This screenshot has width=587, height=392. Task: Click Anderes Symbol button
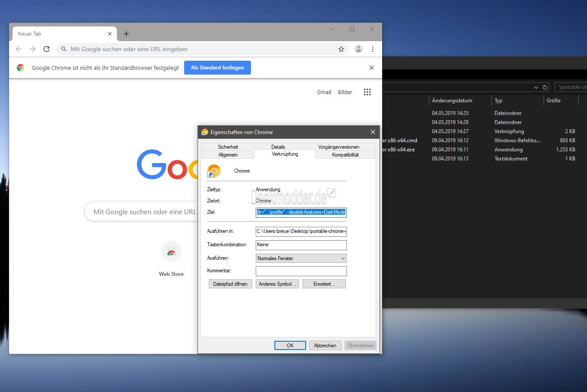coord(277,284)
